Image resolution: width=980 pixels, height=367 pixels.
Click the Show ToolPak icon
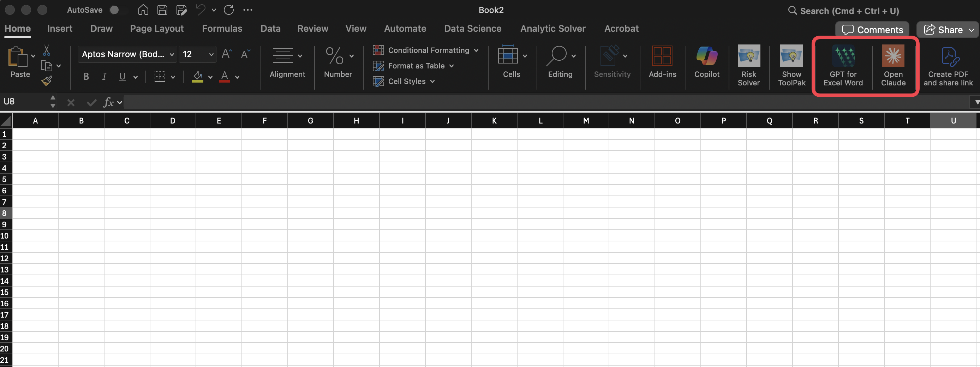point(791,65)
